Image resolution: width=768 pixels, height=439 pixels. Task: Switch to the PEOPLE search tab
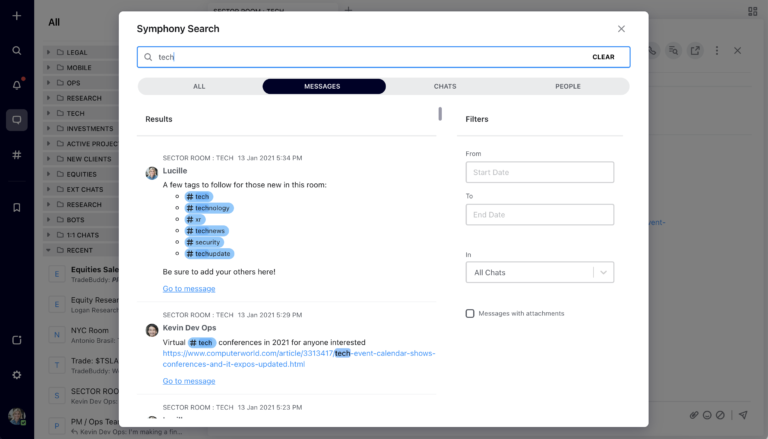pyautogui.click(x=567, y=87)
